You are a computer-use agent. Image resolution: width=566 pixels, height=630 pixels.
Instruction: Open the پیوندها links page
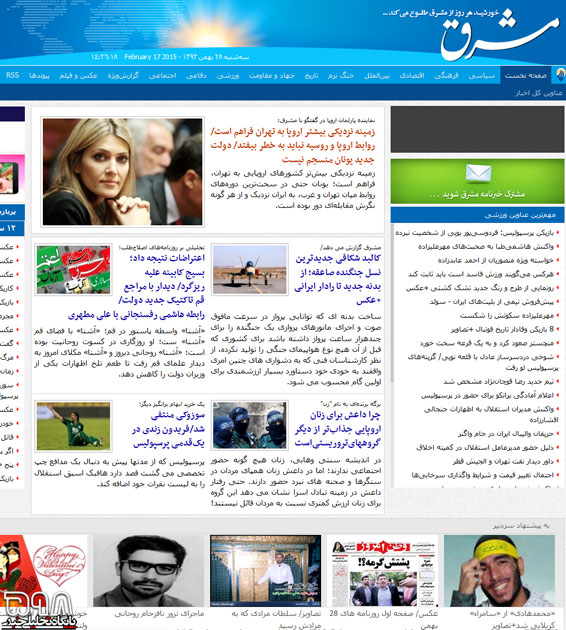click(x=39, y=75)
